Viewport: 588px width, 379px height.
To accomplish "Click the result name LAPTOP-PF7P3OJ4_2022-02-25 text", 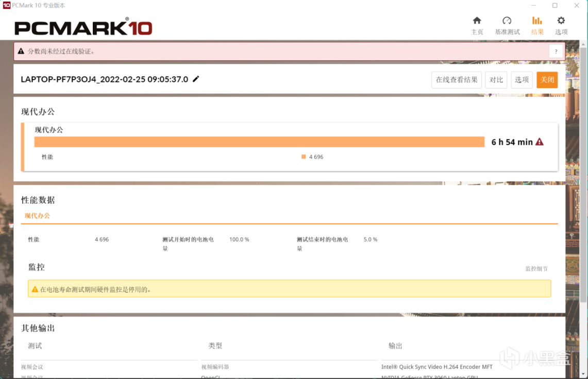I will [104, 79].
